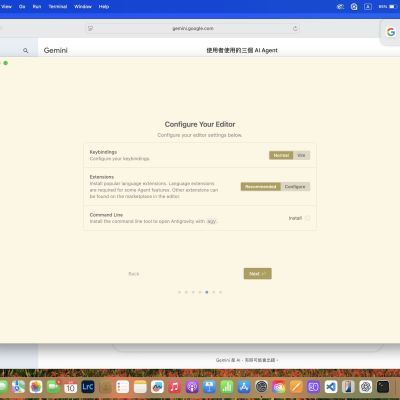The image size is (400, 400).
Task: Click the Next button
Action: pyautogui.click(x=257, y=274)
